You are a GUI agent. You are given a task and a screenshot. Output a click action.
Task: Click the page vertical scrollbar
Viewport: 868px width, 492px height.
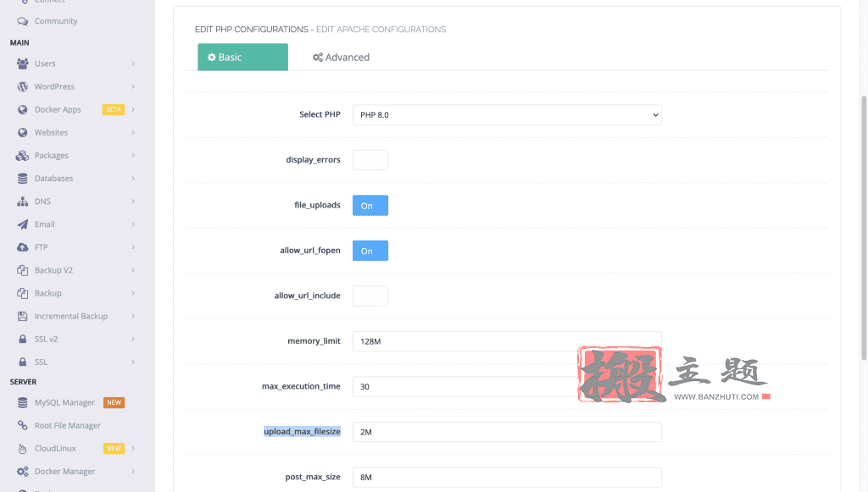pos(864,228)
